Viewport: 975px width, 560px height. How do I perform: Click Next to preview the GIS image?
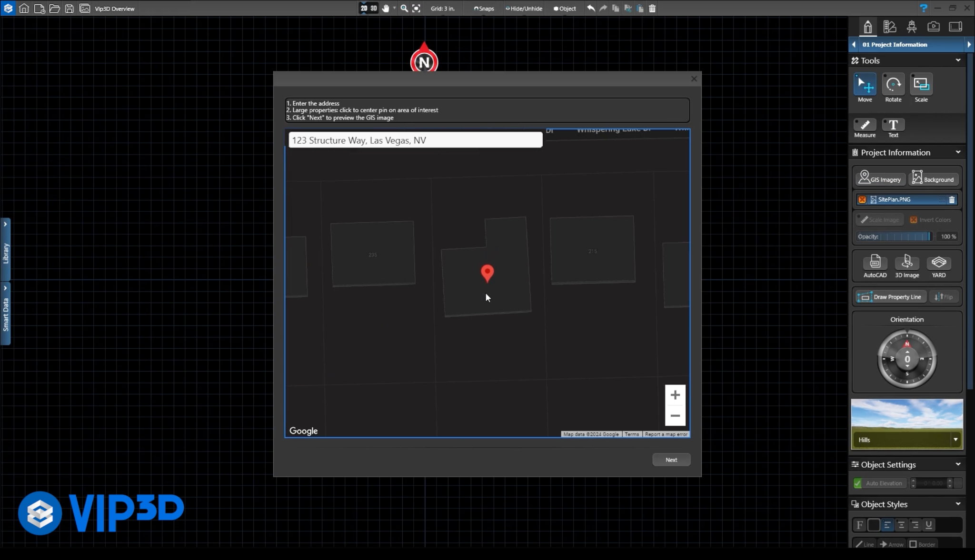click(x=671, y=460)
